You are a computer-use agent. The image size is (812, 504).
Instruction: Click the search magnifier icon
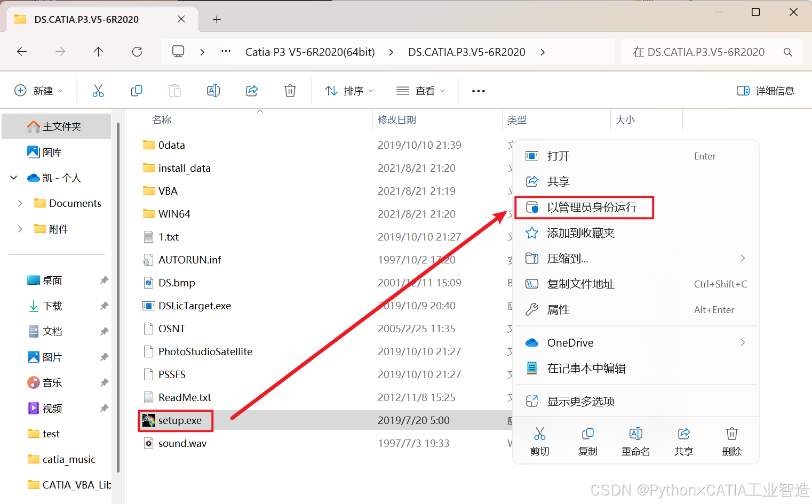click(x=787, y=52)
